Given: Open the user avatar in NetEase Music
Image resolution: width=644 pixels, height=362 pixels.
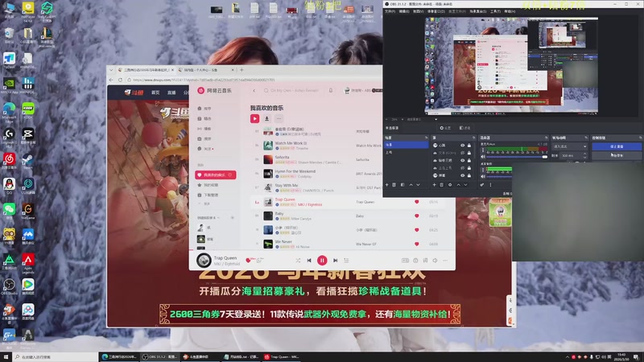Looking at the screenshot, I should pyautogui.click(x=347, y=90).
